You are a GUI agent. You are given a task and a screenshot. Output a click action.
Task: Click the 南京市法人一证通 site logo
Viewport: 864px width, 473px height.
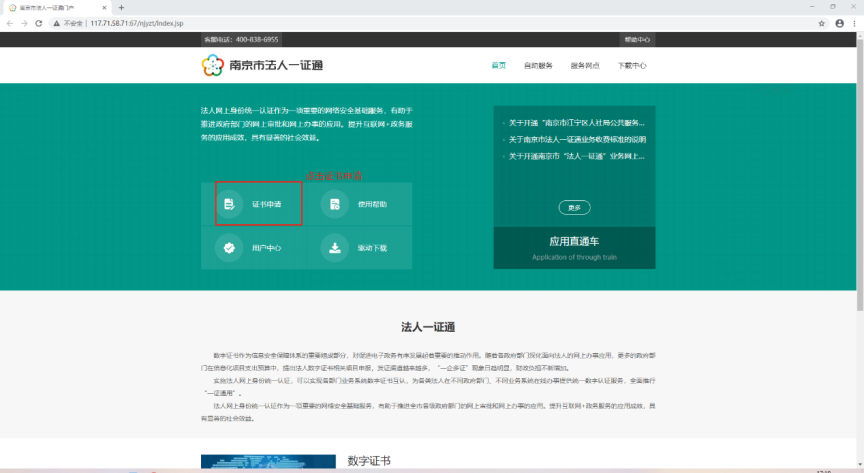pyautogui.click(x=262, y=65)
